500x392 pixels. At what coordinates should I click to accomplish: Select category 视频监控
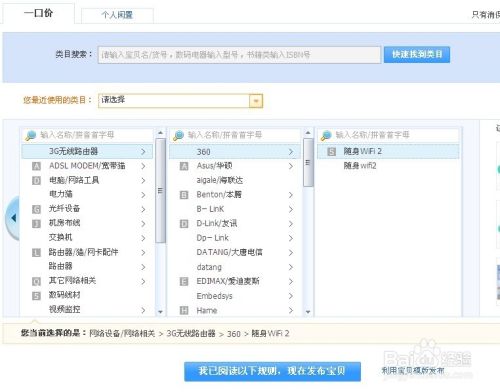[x=87, y=310]
